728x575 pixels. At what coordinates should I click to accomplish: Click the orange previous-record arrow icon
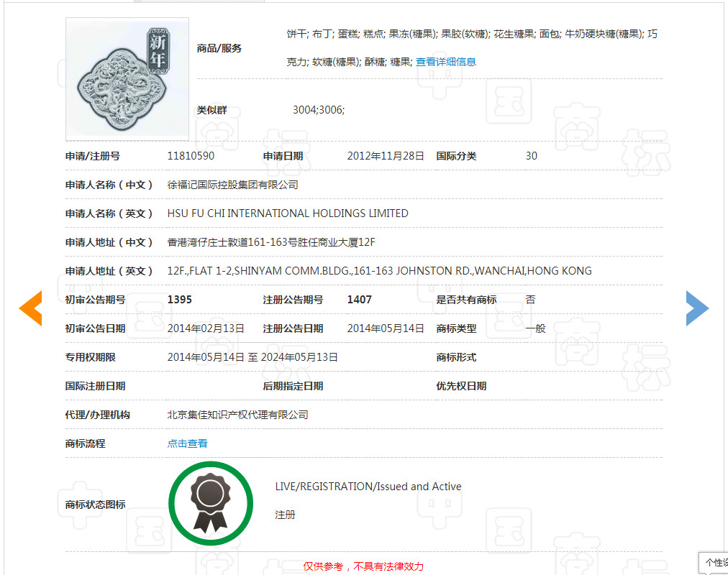(x=30, y=308)
